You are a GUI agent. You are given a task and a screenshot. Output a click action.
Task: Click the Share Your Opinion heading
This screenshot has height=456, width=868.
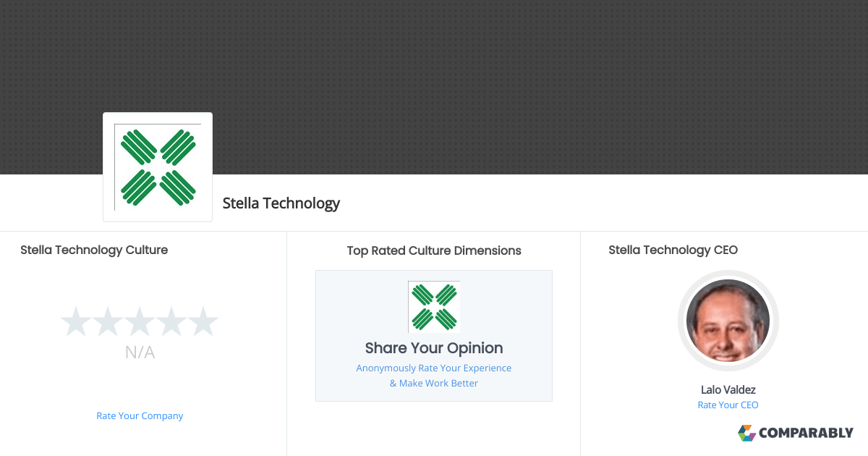coord(433,348)
